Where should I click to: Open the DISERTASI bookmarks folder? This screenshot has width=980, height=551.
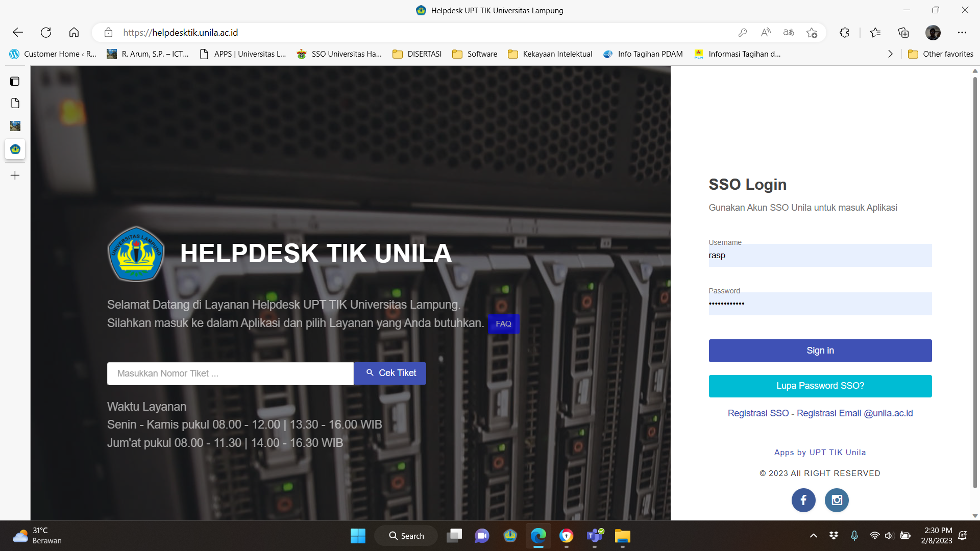click(x=417, y=54)
